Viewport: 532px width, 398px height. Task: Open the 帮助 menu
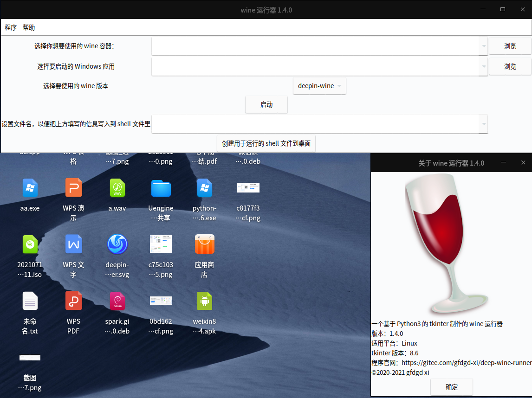[x=29, y=27]
